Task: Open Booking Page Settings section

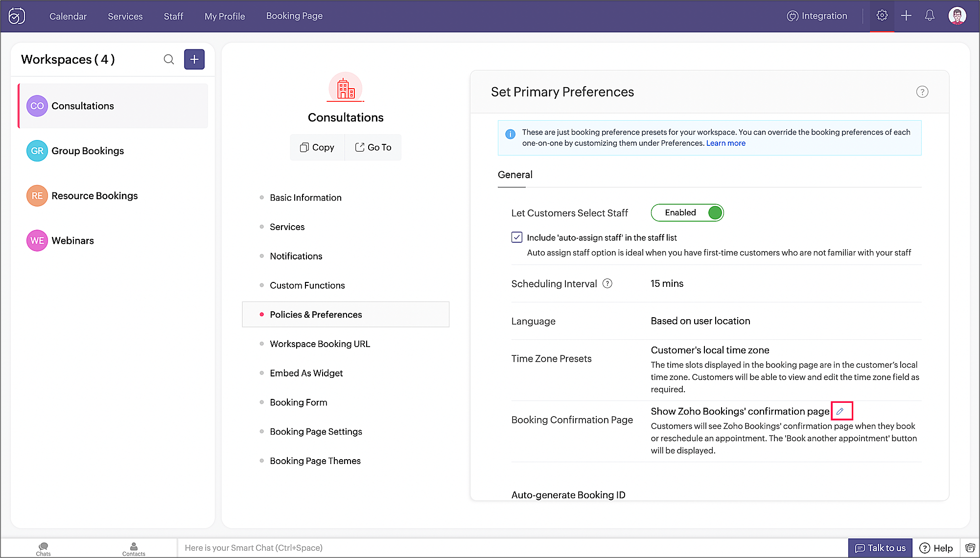Action: (x=316, y=432)
